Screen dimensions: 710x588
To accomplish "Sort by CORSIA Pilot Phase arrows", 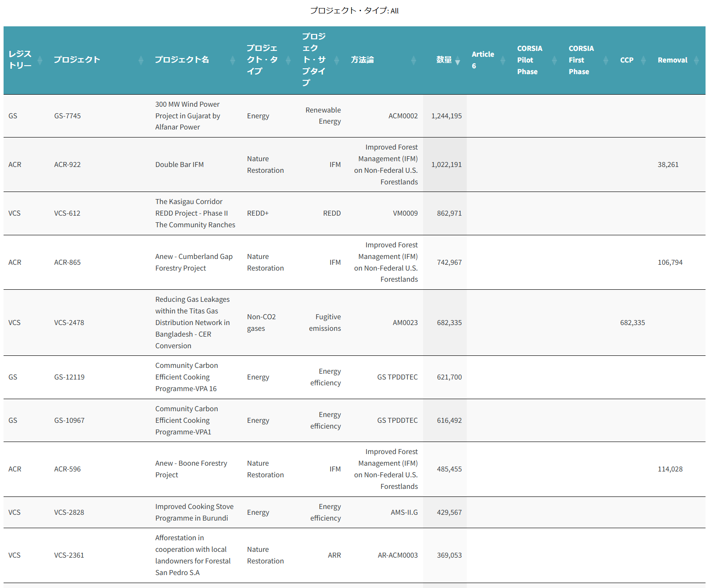I will point(554,60).
